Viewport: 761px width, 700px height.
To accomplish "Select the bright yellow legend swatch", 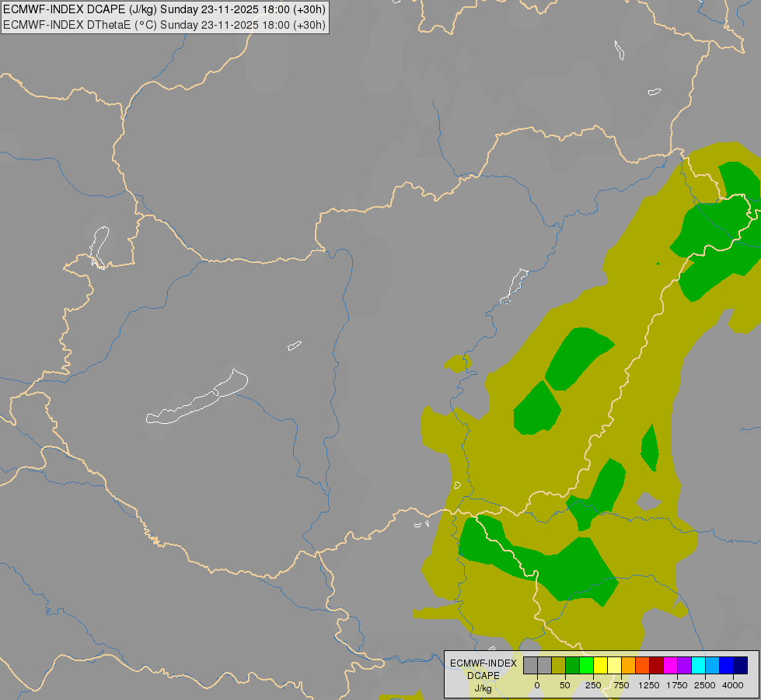I will click(x=600, y=665).
